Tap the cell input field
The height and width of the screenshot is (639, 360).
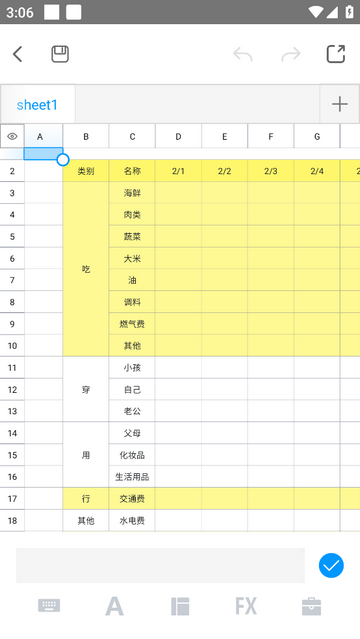160,565
